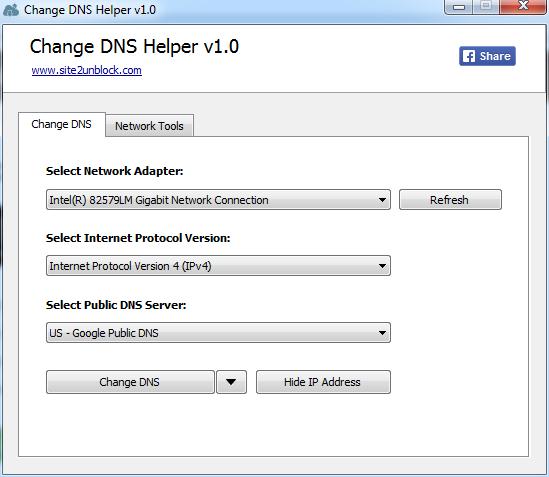The image size is (549, 477).
Task: Click the Refresh button
Action: coord(450,200)
